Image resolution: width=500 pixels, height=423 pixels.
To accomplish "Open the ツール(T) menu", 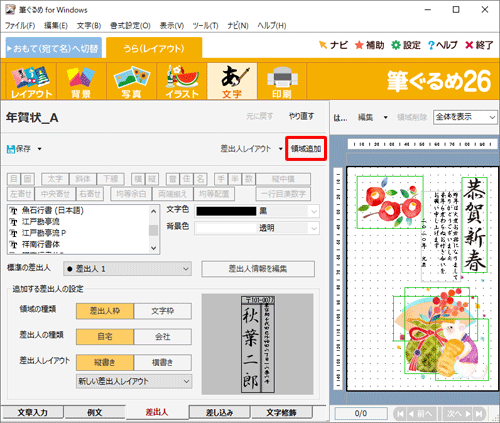I will click(x=205, y=26).
